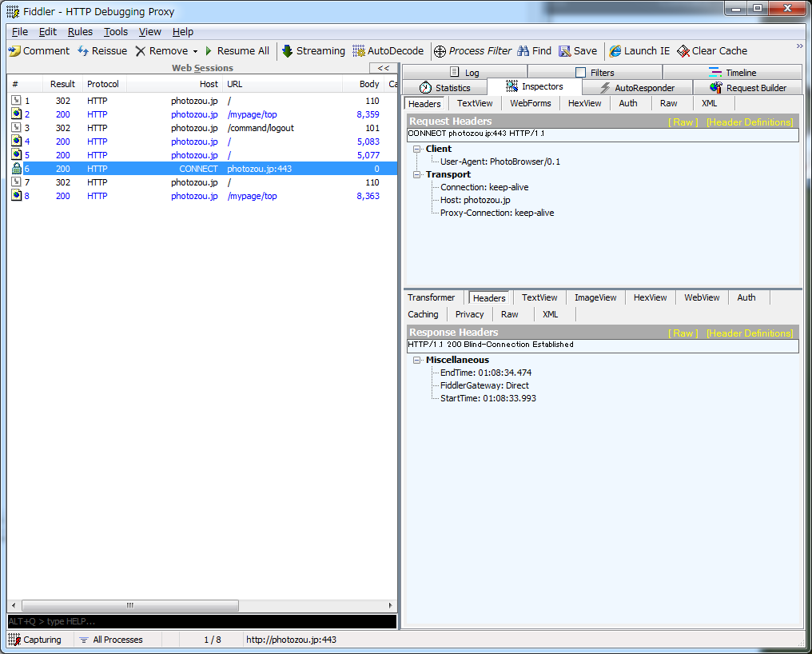Click session 4 document icon
812x654 pixels.
click(x=16, y=141)
